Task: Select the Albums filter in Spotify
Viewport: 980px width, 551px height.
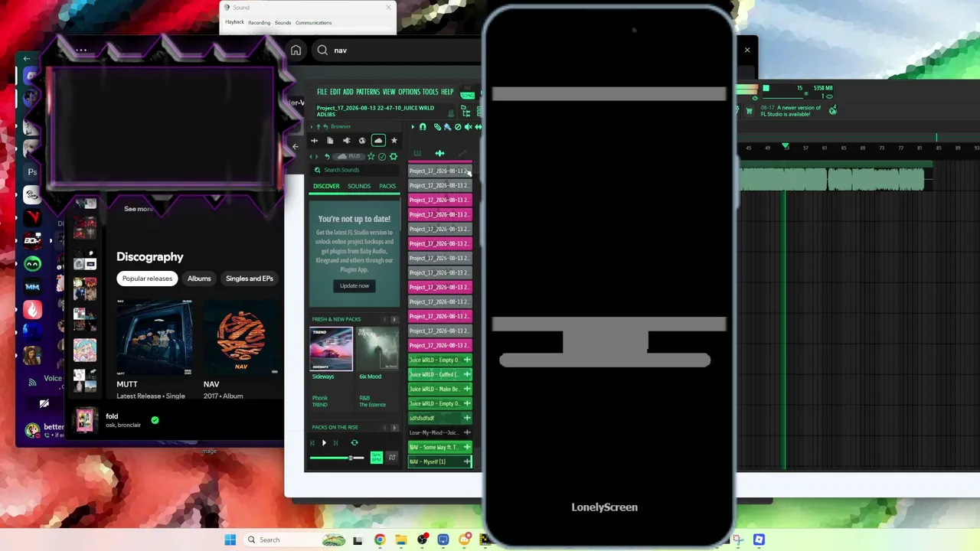Action: 199,279
